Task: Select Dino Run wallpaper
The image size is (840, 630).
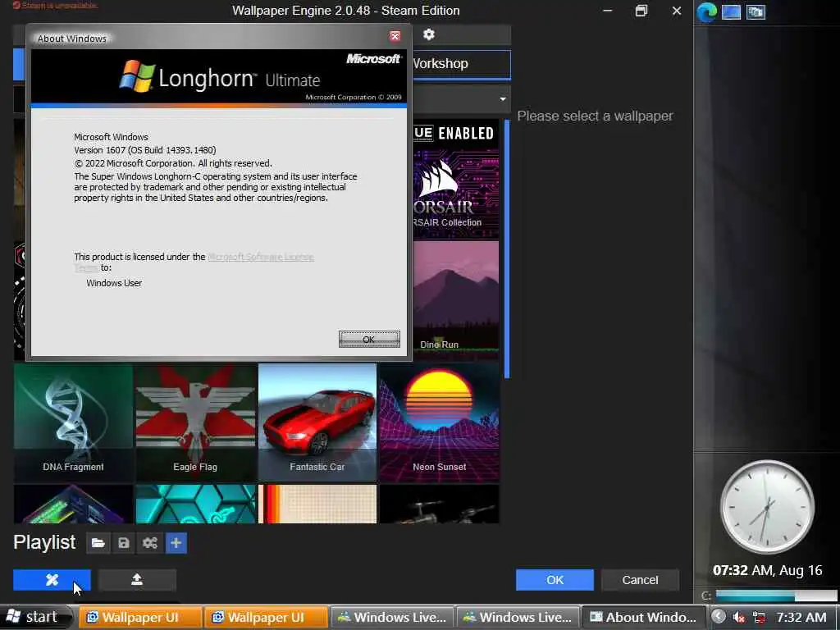Action: [456, 300]
